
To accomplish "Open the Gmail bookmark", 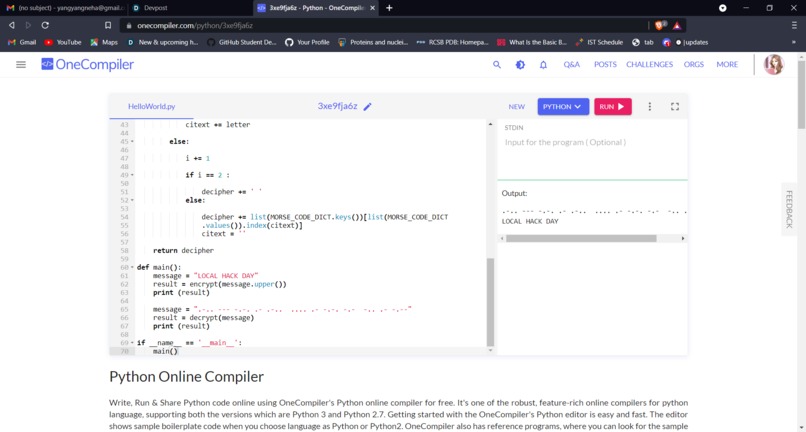I will tap(22, 42).
